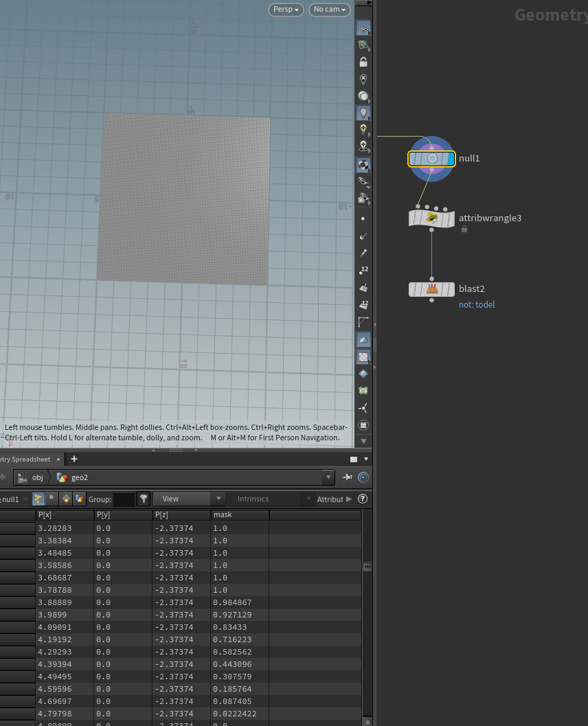588x726 pixels.
Task: Show primitive attributes in spreadsheet
Action: coord(66,499)
